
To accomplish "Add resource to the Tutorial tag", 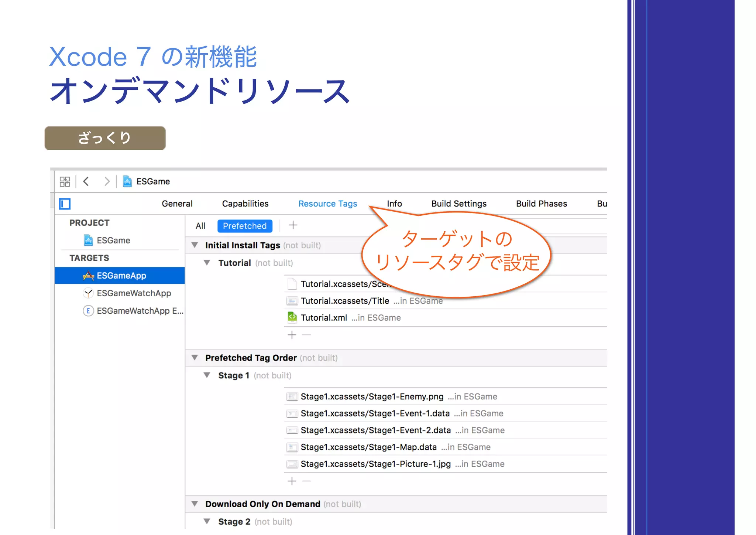I will [x=292, y=335].
